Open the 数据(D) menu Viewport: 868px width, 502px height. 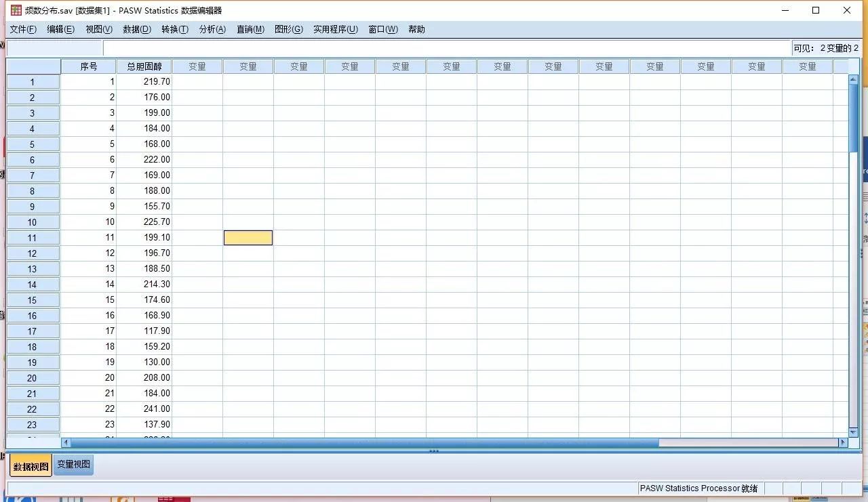[x=137, y=29]
